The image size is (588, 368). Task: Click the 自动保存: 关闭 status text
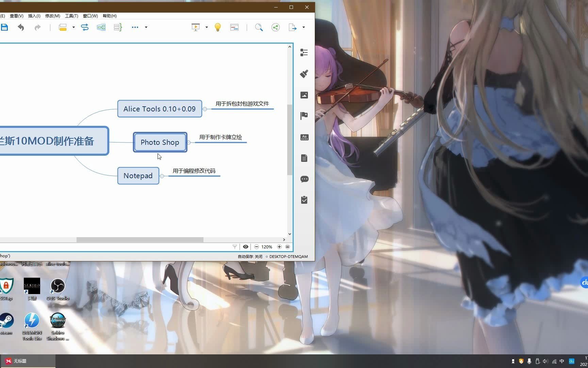[x=250, y=257]
